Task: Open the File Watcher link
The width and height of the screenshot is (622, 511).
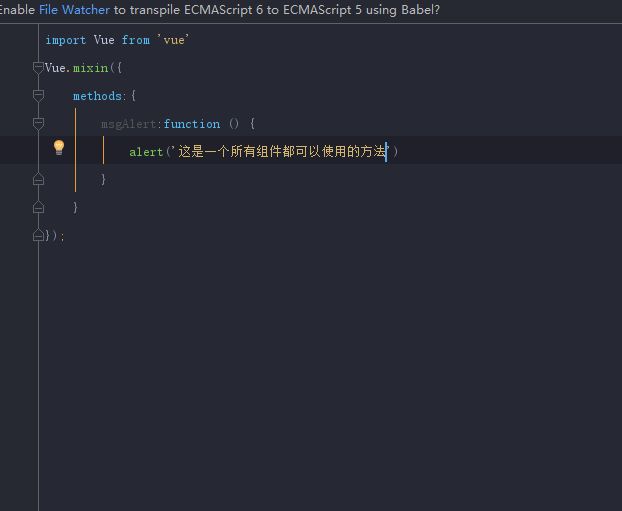Action: coord(74,10)
